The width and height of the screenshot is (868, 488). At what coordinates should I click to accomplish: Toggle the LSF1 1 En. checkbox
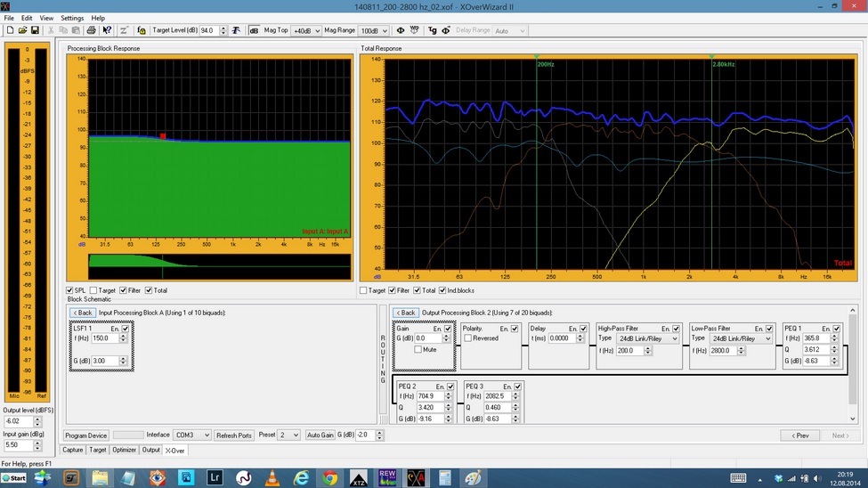pos(126,329)
